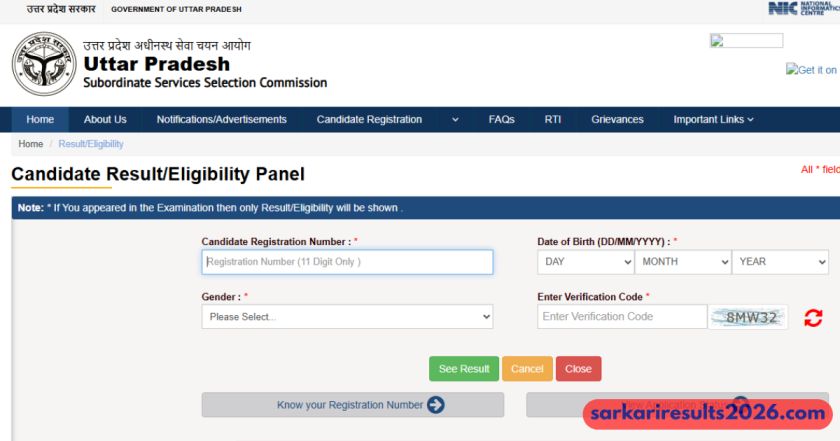Screen dimensions: 840x441
Task: Open the Important Links menu
Action: coord(713,120)
